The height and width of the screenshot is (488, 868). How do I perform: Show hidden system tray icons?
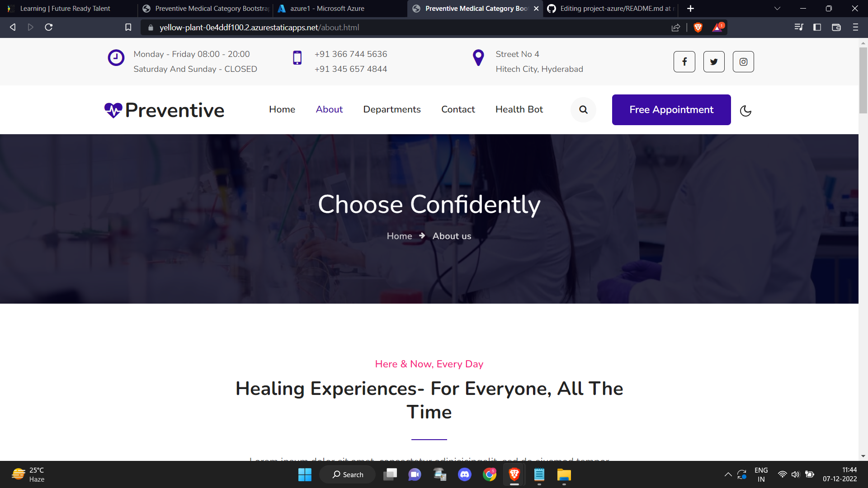coord(728,474)
